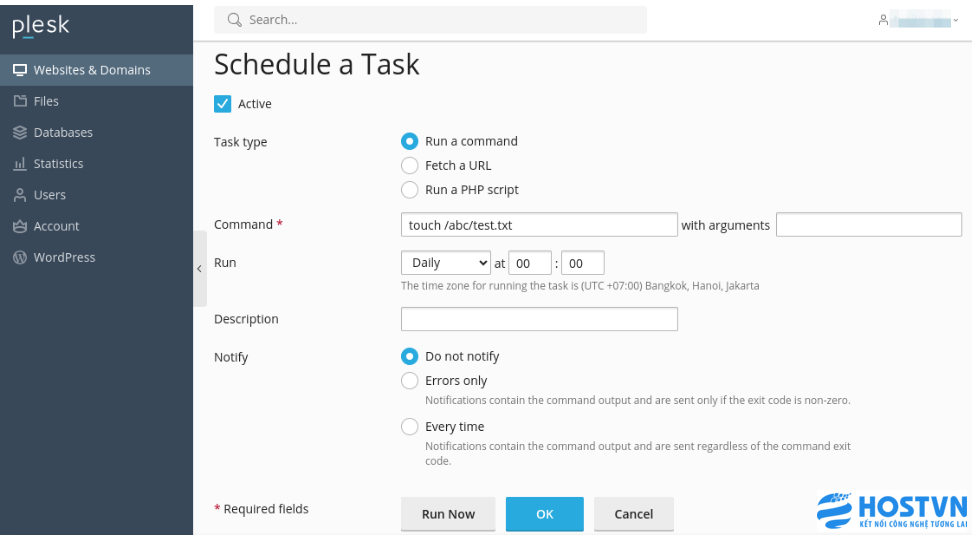This screenshot has height=537, width=972.
Task: Click the Description input field
Action: click(539, 319)
